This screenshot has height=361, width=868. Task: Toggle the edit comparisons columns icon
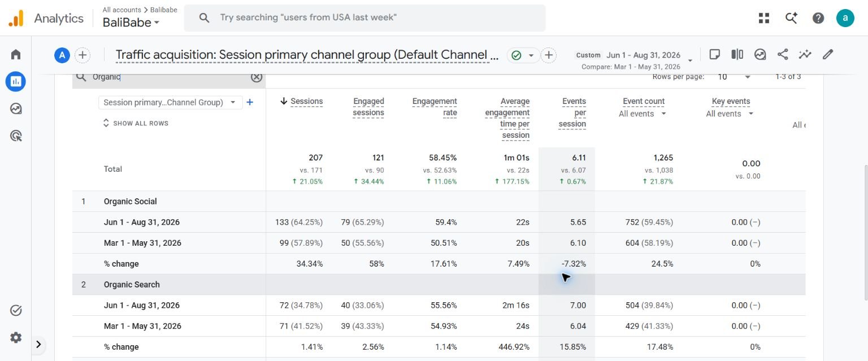(737, 54)
